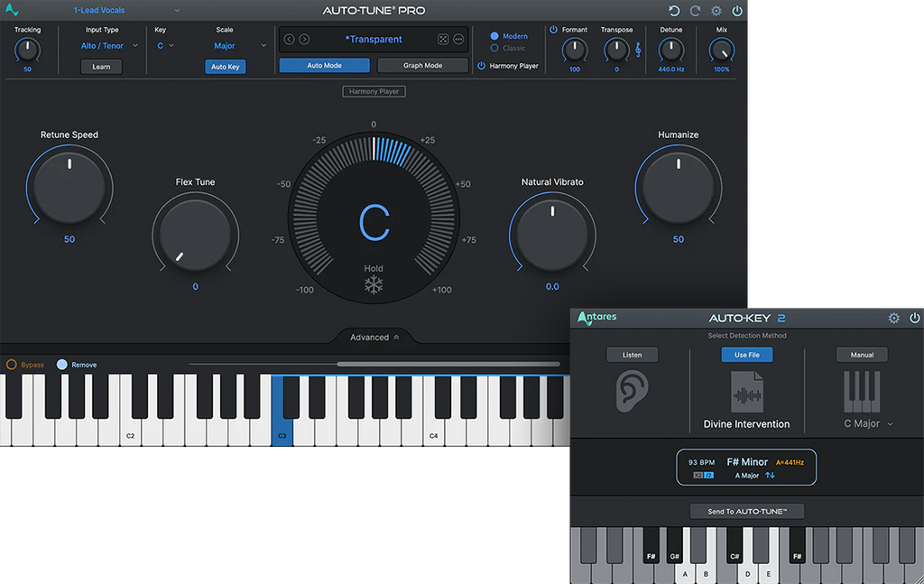Viewport: 924px width, 584px height.
Task: Click the /2 tempo divider badge
Action: coord(709,475)
